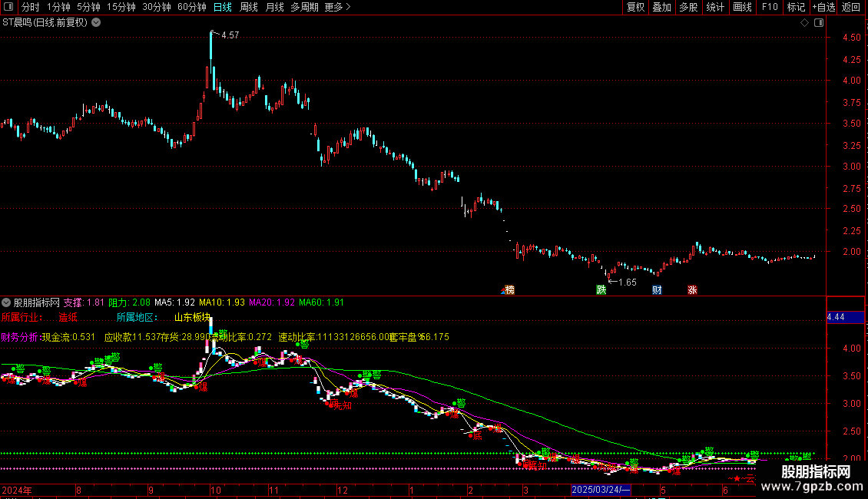Expand the ST晨鸣 chart title dropdown arrow
This screenshot has width=868, height=499.
click(96, 23)
